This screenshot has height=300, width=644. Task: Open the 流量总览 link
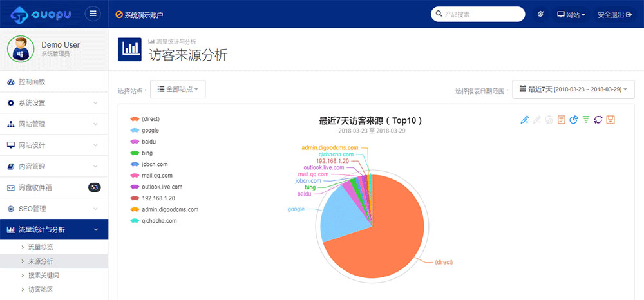tap(41, 247)
